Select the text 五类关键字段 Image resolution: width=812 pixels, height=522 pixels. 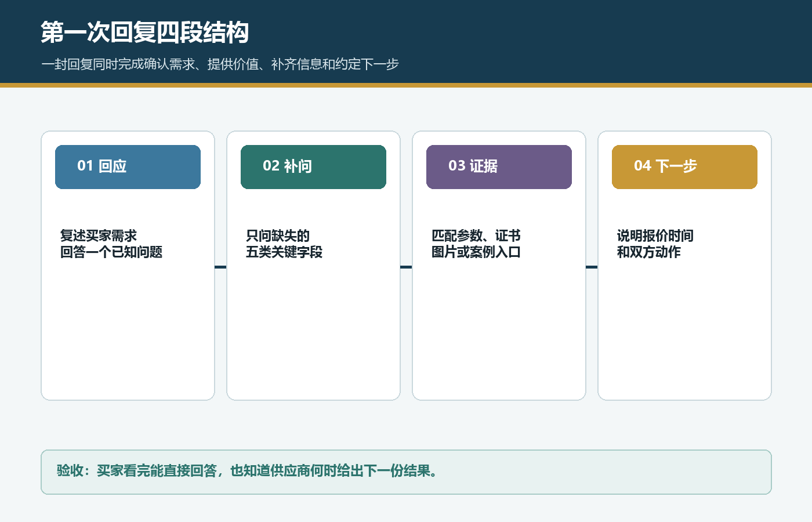pos(284,252)
